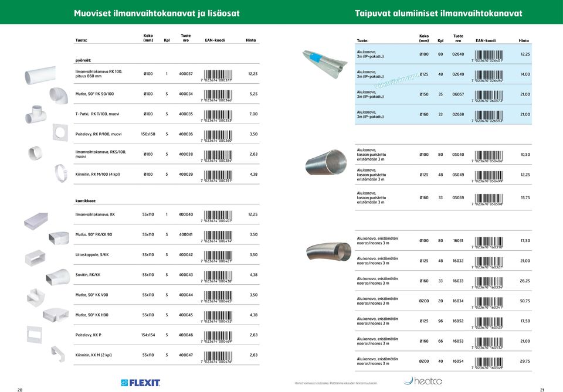Click product name 'Liitoskappale, S/KK'
563x392 pixels.
[92, 255]
